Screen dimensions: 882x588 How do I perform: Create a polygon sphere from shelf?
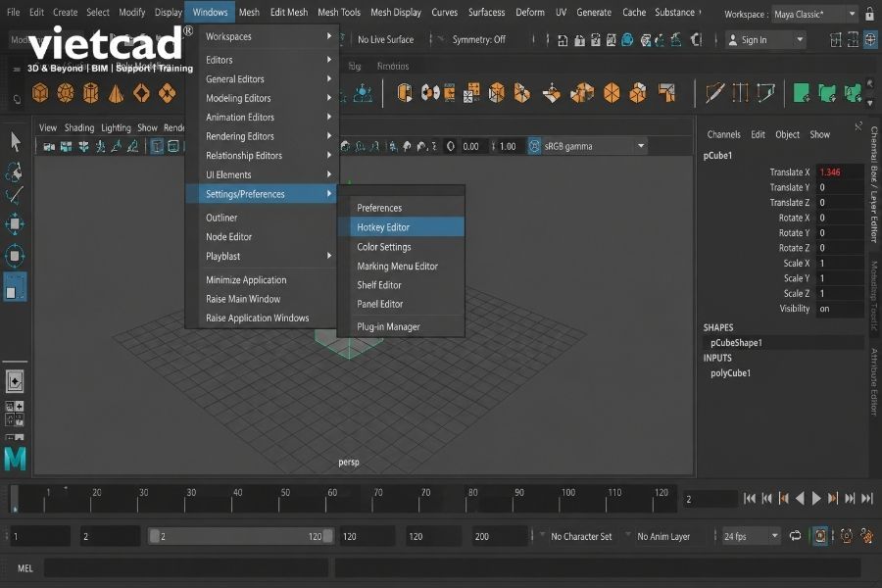click(66, 93)
